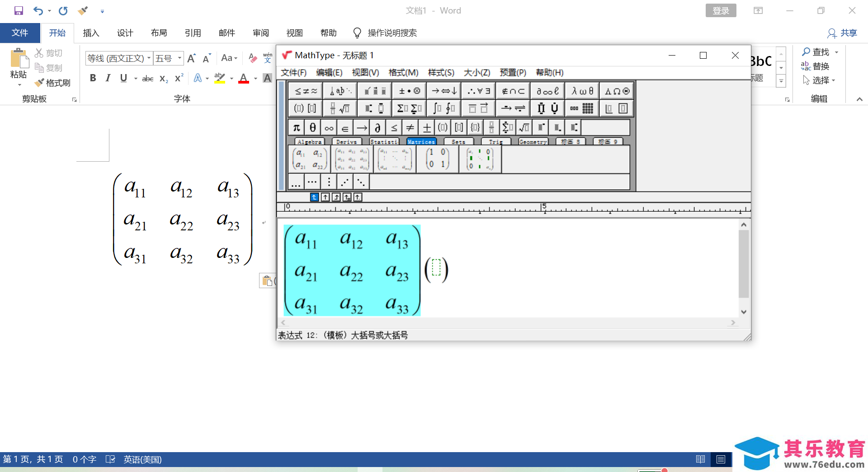Open the fraction and radical templates palette
Viewport: 868px width, 472px height.
[x=340, y=108]
